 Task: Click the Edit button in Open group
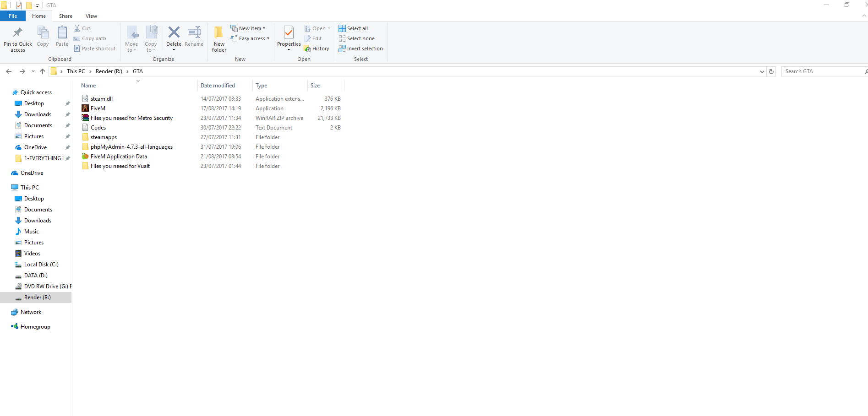pos(313,38)
